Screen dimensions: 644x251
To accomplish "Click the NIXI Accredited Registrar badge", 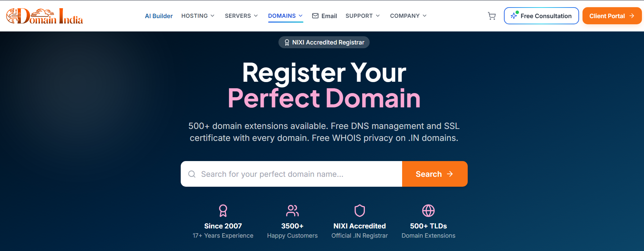I will (324, 42).
